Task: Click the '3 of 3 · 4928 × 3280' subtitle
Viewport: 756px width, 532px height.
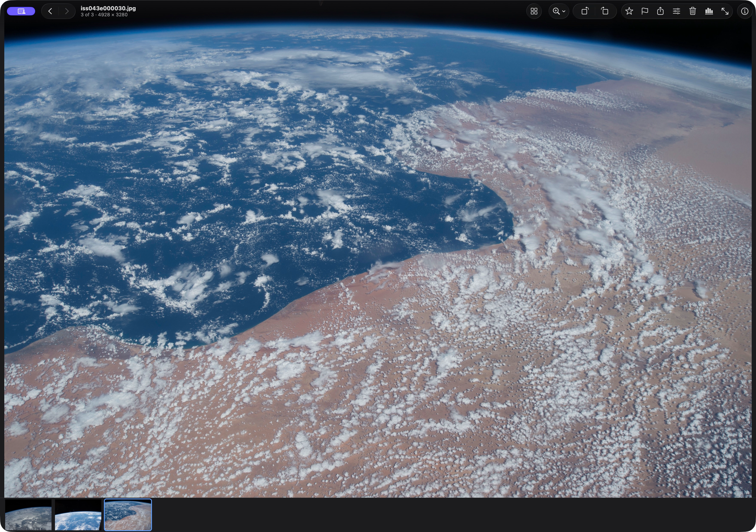Action: pyautogui.click(x=104, y=15)
